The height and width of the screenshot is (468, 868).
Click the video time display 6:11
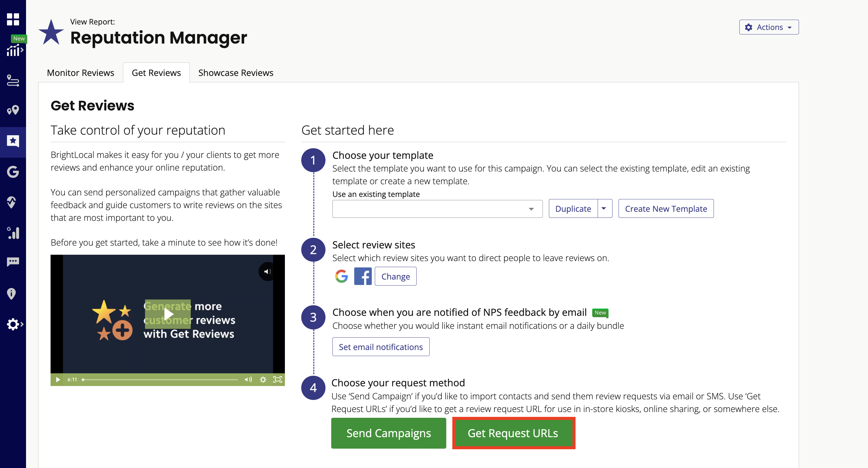click(x=72, y=379)
